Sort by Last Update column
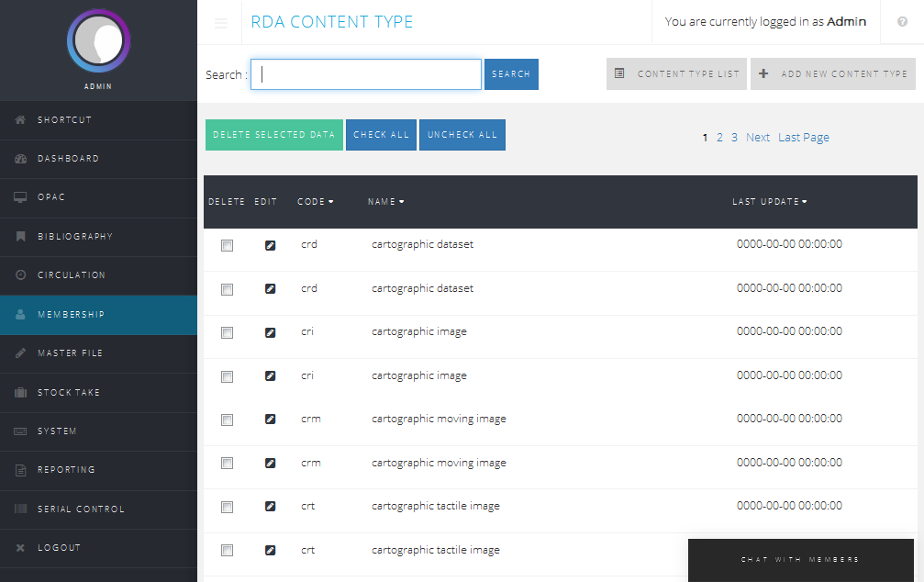924x582 pixels. (769, 202)
